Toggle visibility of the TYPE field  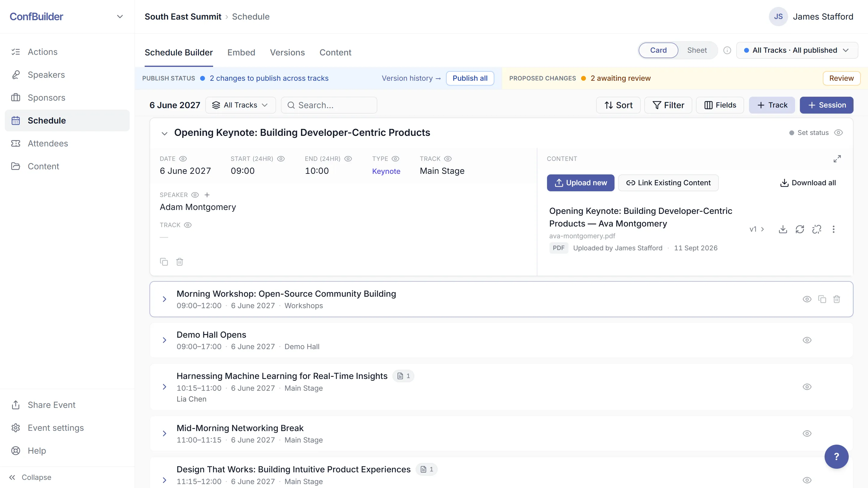tap(396, 159)
